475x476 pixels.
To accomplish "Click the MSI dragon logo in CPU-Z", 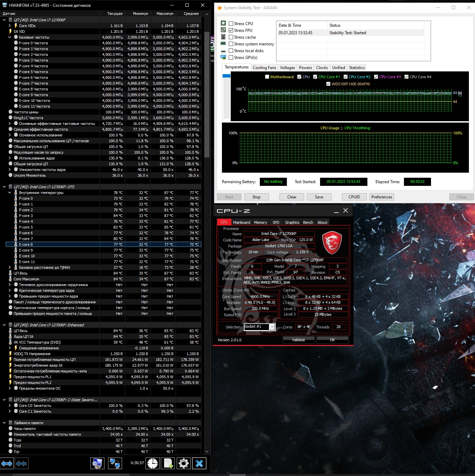I will 332,242.
